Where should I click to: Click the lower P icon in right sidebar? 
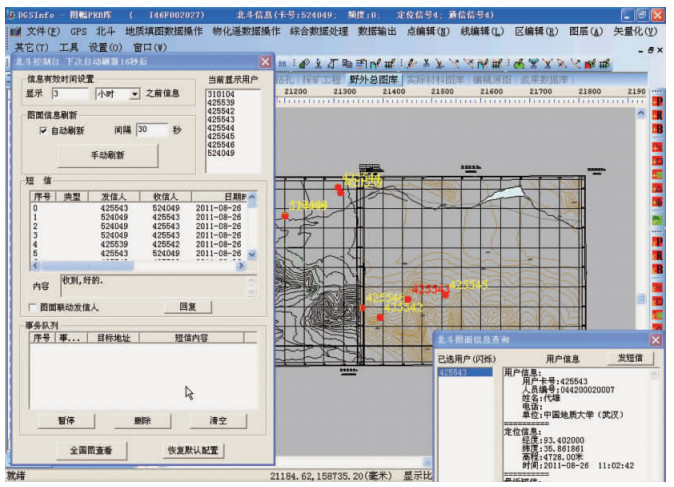click(x=658, y=242)
